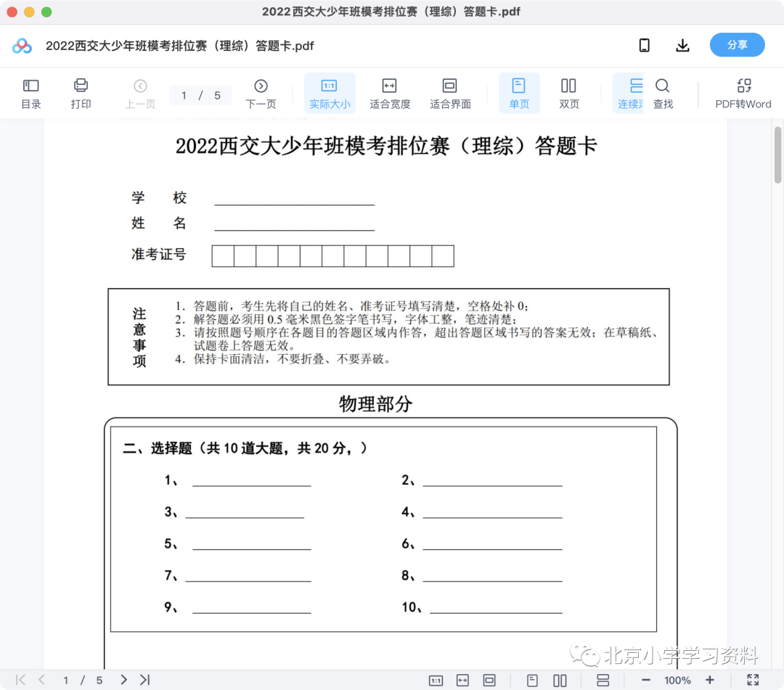Open search with 查找 icon
This screenshot has width=784, height=690.
tap(663, 94)
